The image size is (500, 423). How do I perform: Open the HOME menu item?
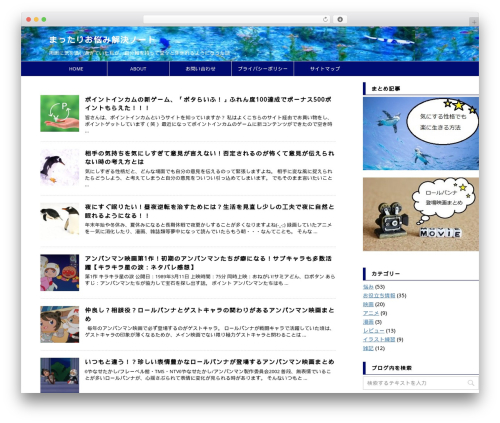tap(76, 69)
